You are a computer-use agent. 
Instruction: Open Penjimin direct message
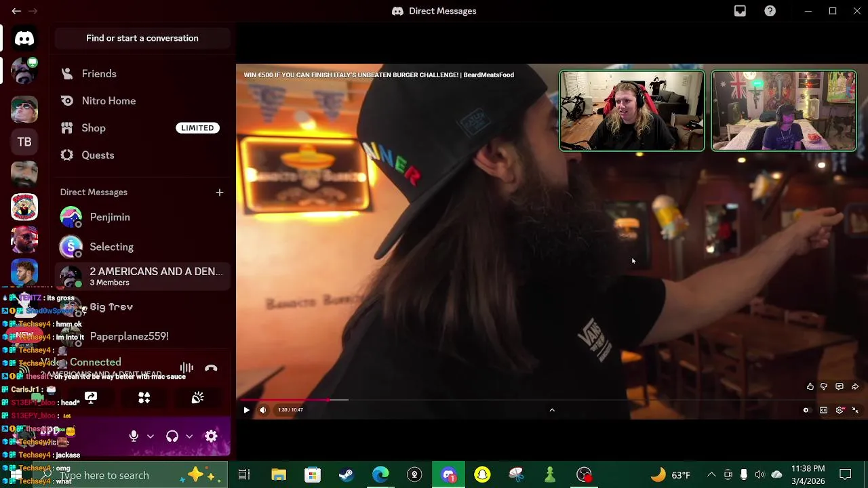pos(142,217)
